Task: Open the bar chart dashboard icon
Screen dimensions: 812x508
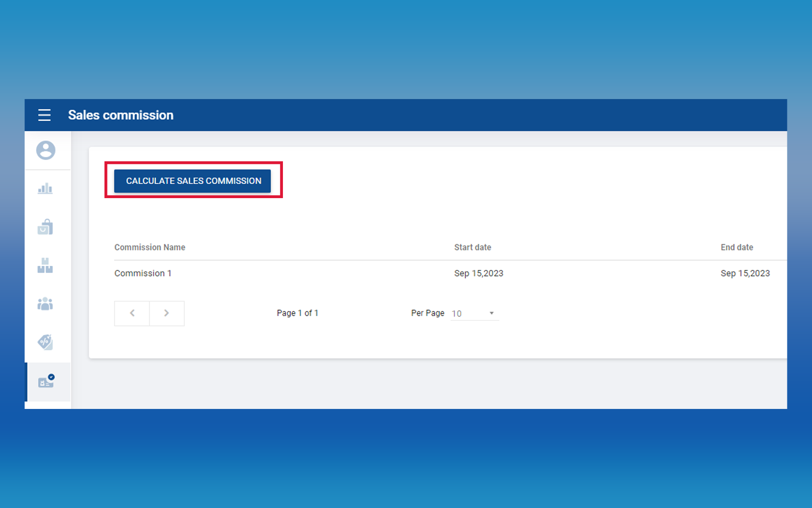Action: pos(45,189)
